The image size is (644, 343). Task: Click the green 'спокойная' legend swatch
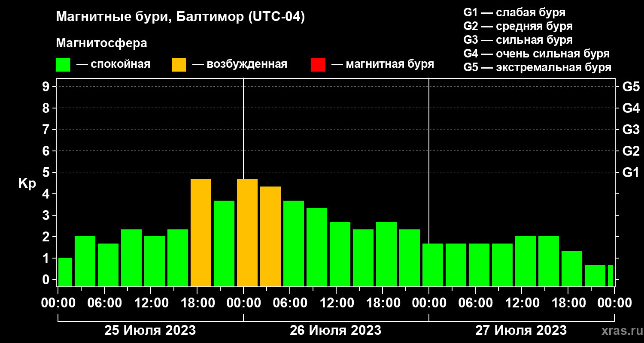(63, 65)
